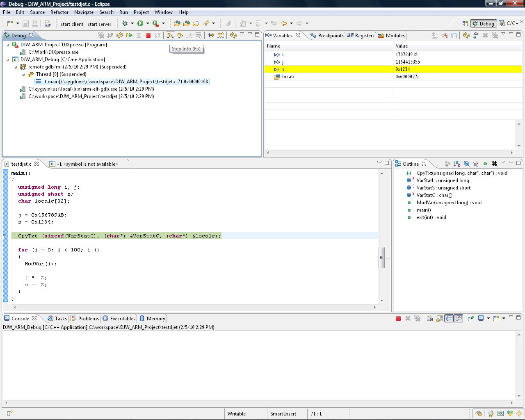Select main() stack frame in Debug tree
Screen dimensions: 525x420
tap(122, 82)
